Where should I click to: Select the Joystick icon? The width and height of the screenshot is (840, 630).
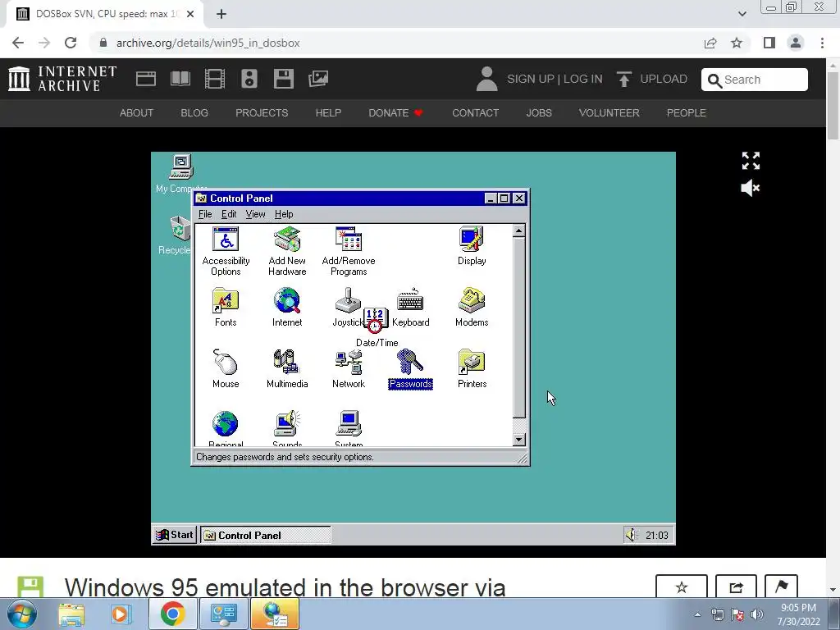[348, 301]
